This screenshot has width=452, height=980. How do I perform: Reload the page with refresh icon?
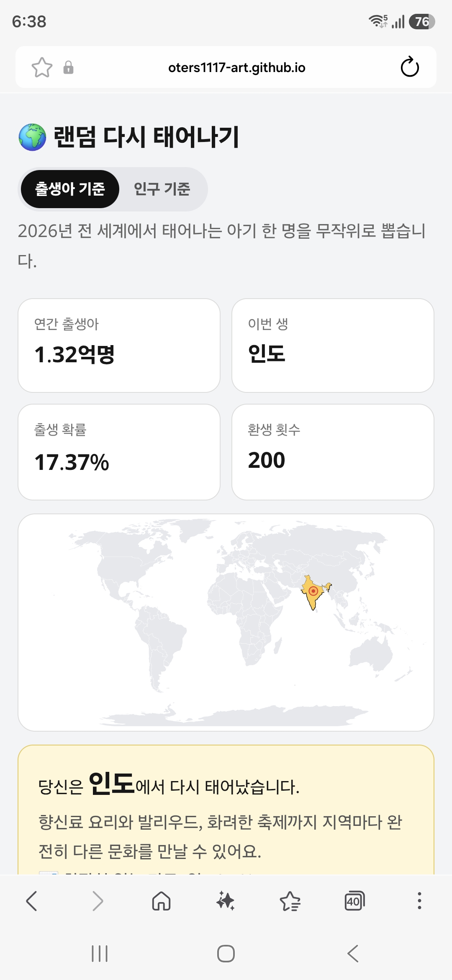[x=410, y=67]
